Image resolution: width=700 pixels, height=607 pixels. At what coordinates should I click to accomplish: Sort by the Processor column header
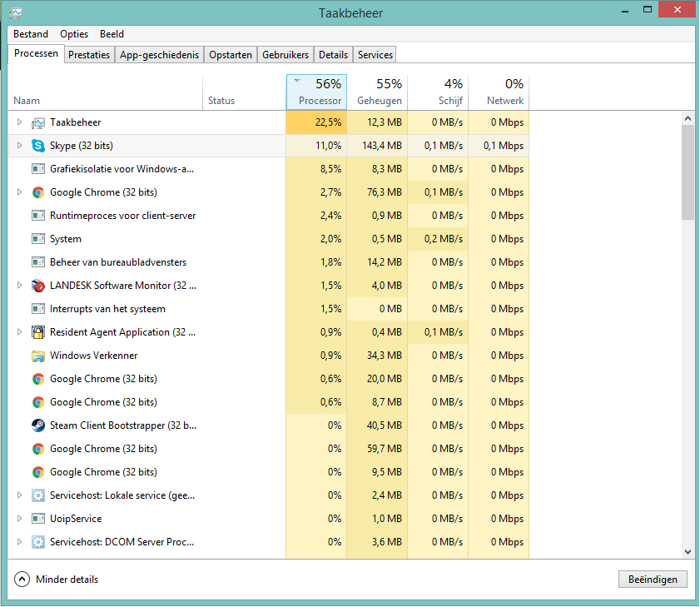click(x=316, y=92)
